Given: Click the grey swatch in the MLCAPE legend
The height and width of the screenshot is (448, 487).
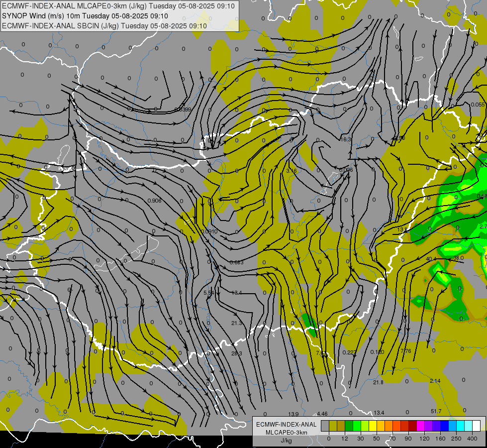Looking at the screenshot, I should pos(325,426).
